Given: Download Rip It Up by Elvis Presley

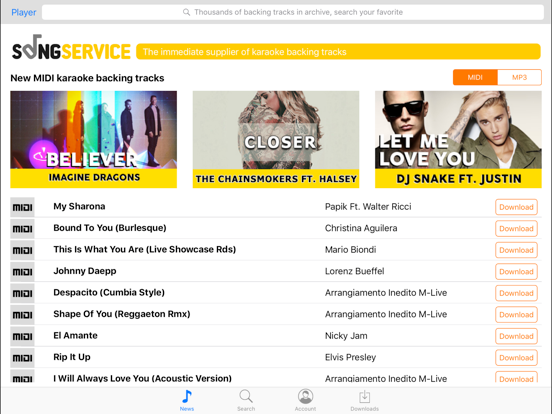Looking at the screenshot, I should 516,358.
